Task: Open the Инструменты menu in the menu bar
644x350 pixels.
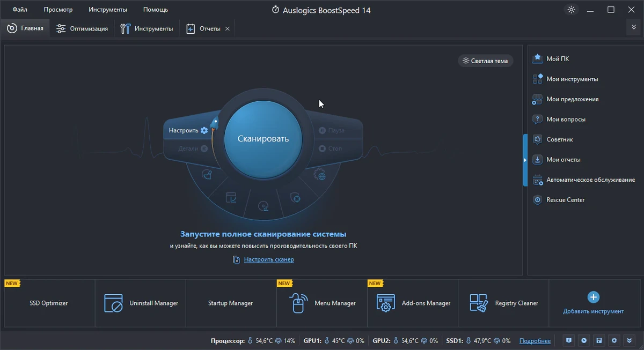Action: point(108,10)
